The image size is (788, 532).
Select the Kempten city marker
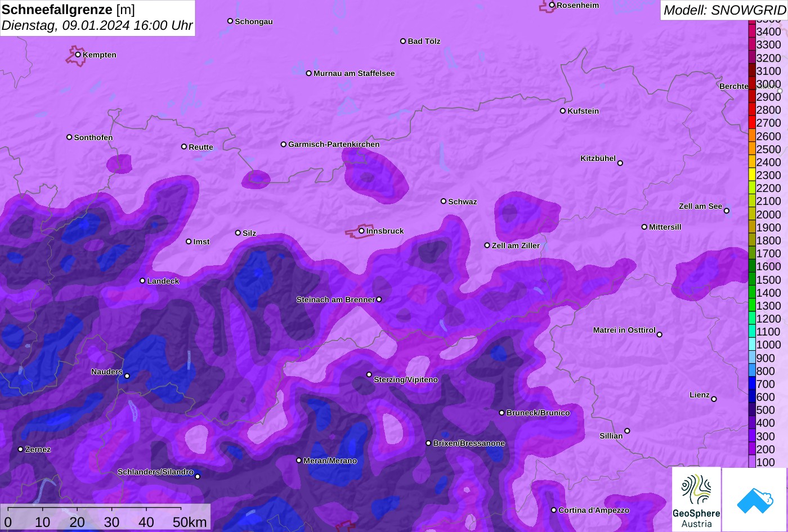(78, 55)
